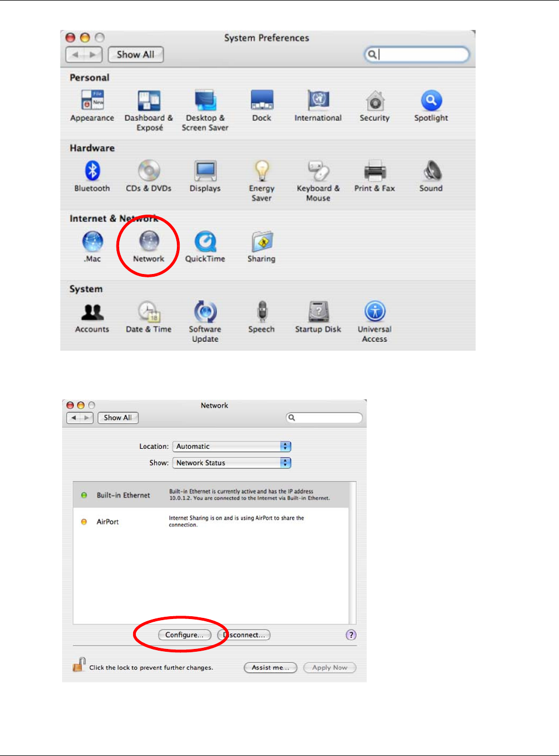Open Date & Time preferences
The width and height of the screenshot is (559, 756).
tap(149, 317)
